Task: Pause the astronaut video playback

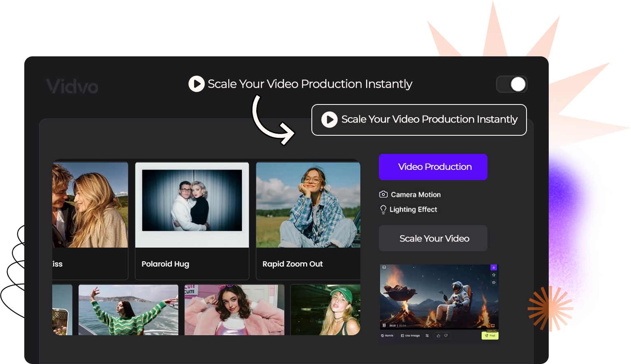Action: pyautogui.click(x=384, y=325)
